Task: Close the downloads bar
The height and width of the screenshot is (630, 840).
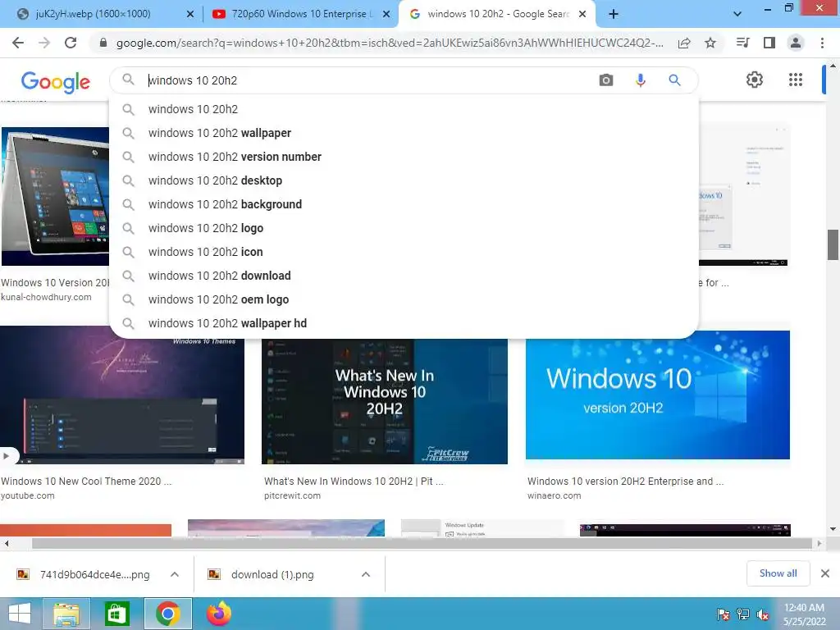Action: (825, 573)
